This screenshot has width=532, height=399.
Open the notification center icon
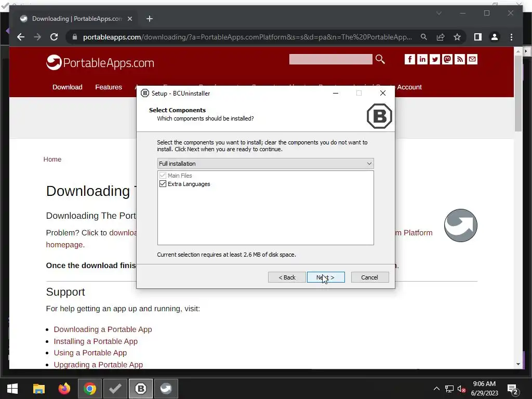512,389
